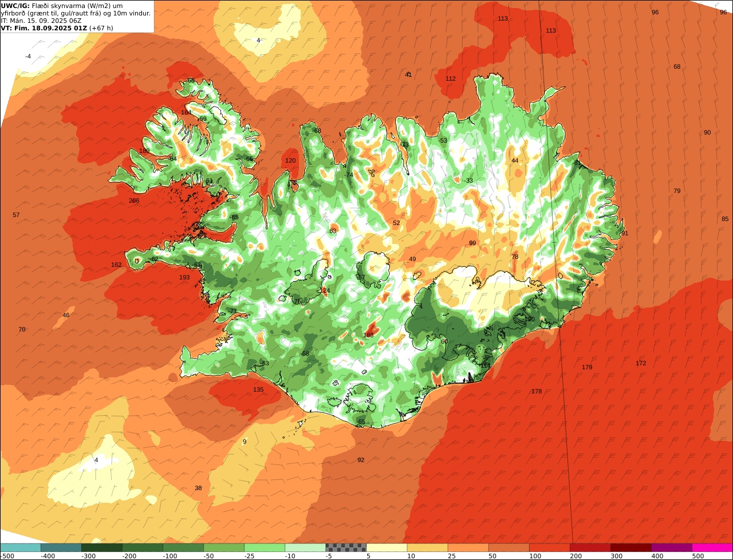
Task: Click the '46' value west of Iceland
Action: pyautogui.click(x=66, y=316)
